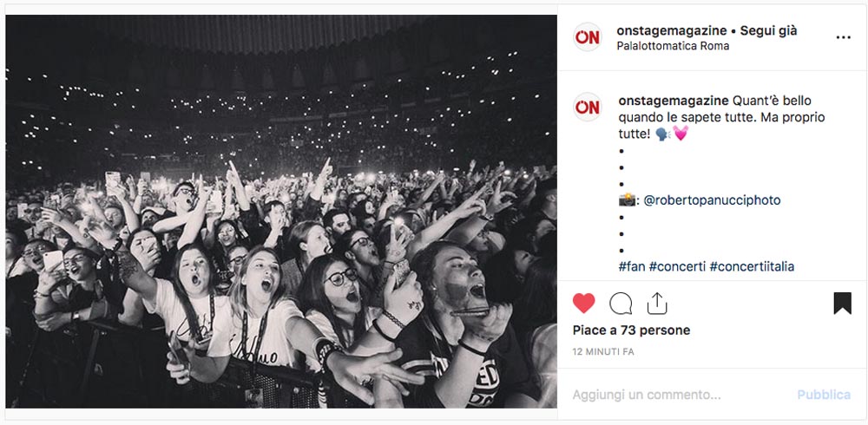Open the @robertopanucciphoto mention
Viewport: 868px width, 425px height.
(712, 200)
